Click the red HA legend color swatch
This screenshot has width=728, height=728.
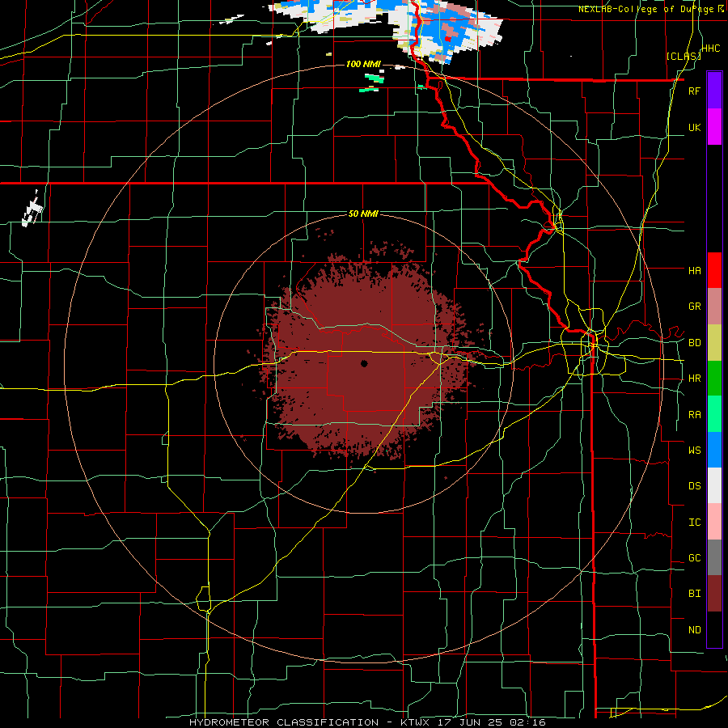pos(714,270)
